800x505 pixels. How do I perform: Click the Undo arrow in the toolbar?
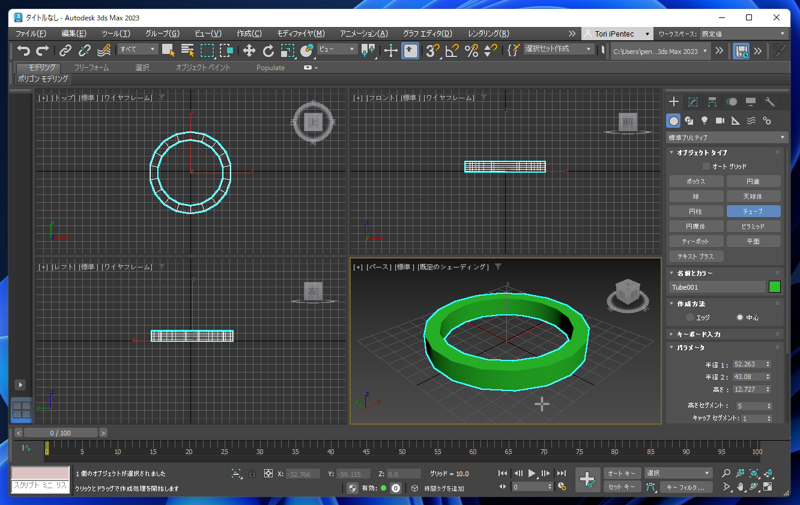coord(23,50)
